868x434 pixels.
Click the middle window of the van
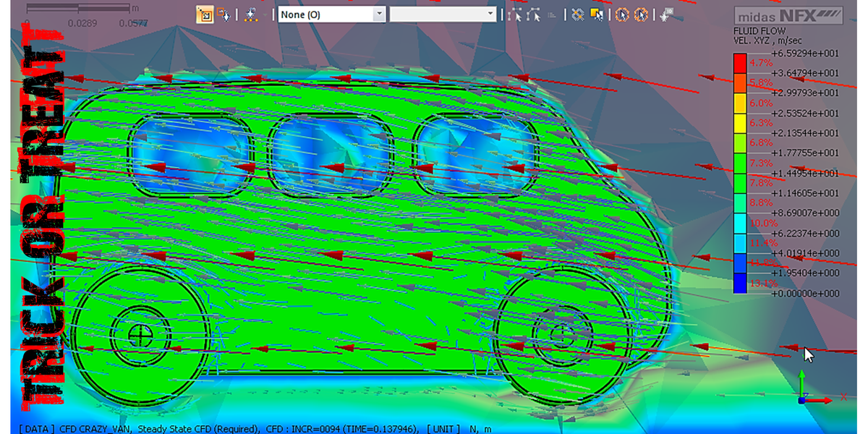(x=329, y=156)
